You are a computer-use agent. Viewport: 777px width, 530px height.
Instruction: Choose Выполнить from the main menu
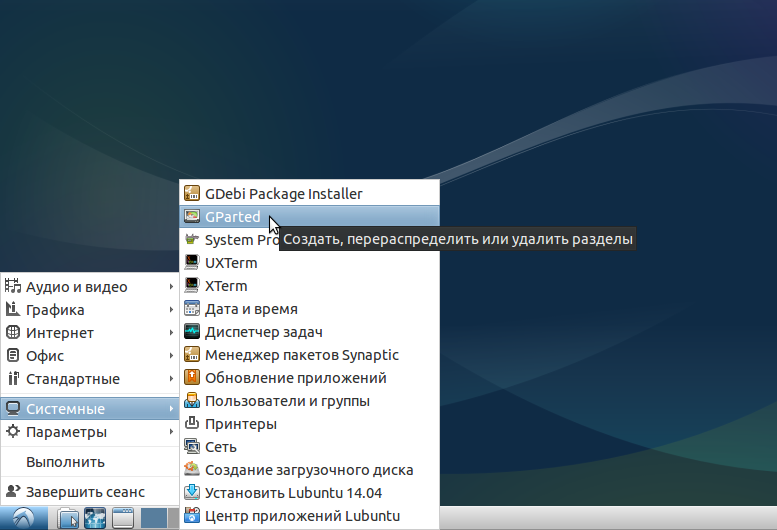90,462
